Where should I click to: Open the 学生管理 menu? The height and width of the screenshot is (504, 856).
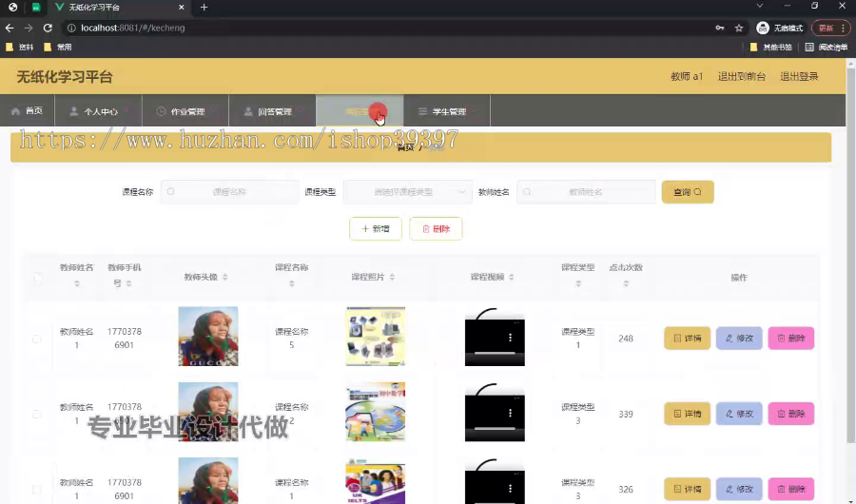pyautogui.click(x=447, y=111)
